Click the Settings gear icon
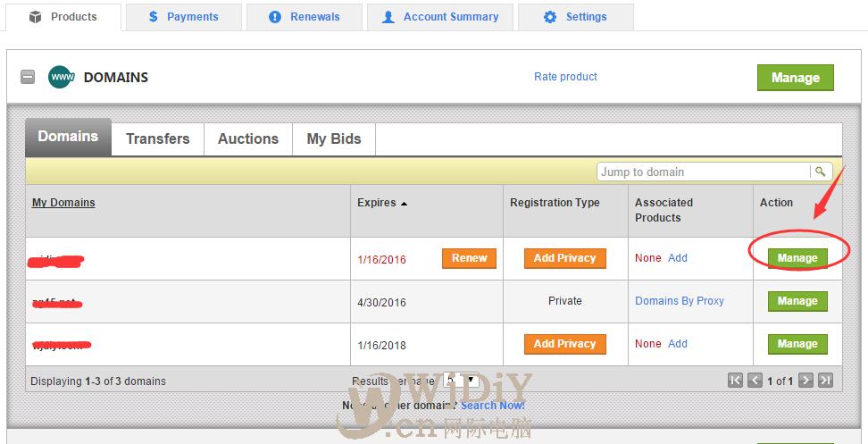The width and height of the screenshot is (868, 444). click(x=550, y=17)
